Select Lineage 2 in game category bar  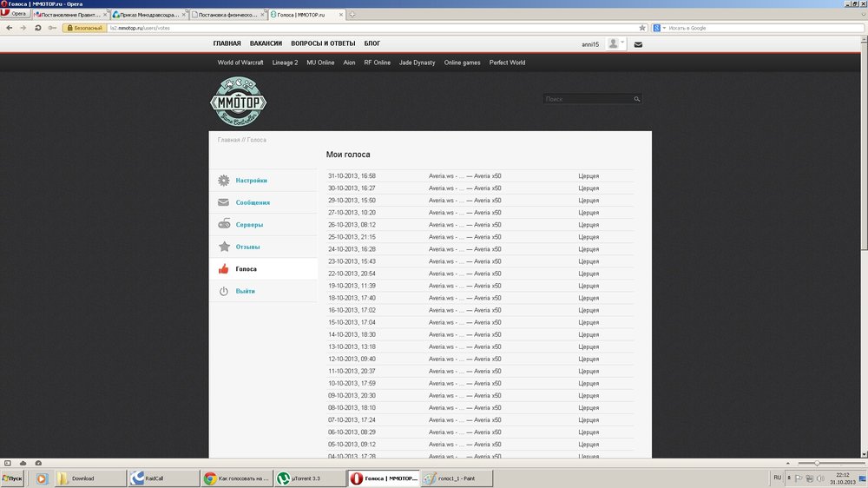coord(285,63)
